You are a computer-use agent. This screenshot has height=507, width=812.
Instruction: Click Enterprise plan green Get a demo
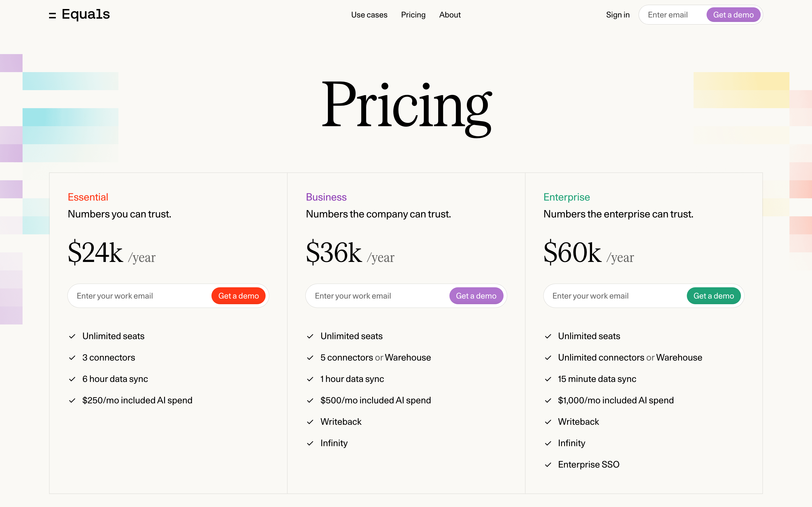click(x=714, y=296)
